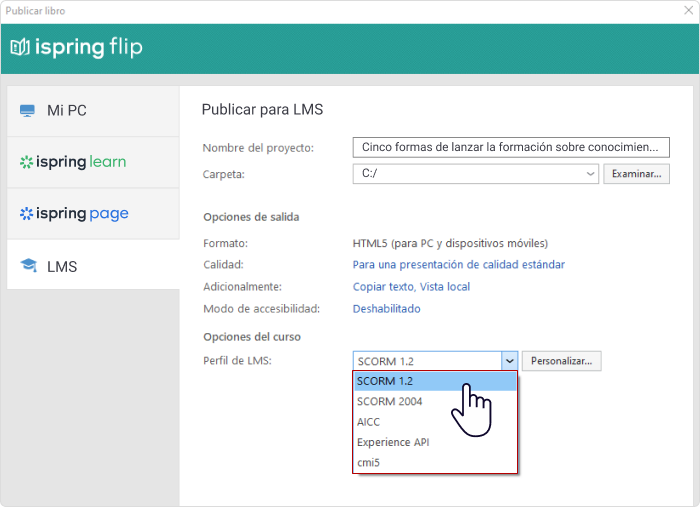This screenshot has height=507, width=700.
Task: Choose SCORM 1.2 from the list
Action: pyautogui.click(x=435, y=381)
